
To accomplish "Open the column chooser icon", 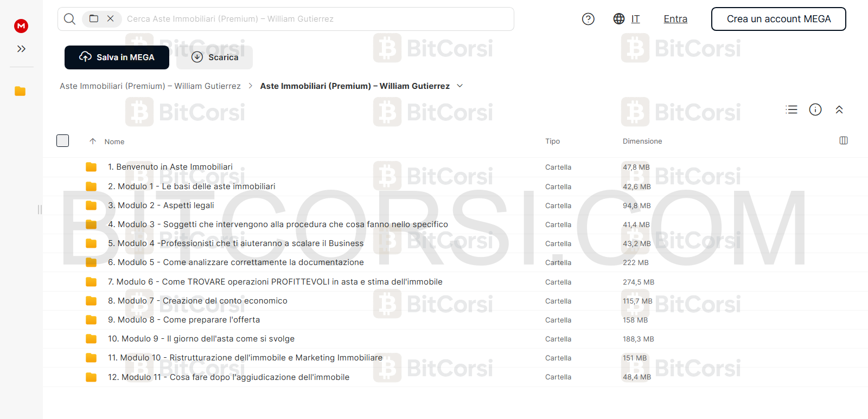I will tap(844, 140).
